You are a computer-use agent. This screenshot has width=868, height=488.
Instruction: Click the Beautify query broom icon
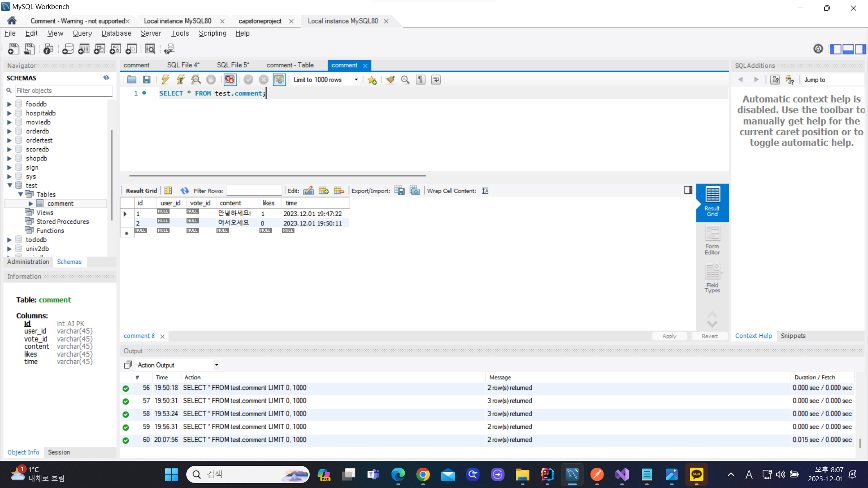[x=390, y=80]
